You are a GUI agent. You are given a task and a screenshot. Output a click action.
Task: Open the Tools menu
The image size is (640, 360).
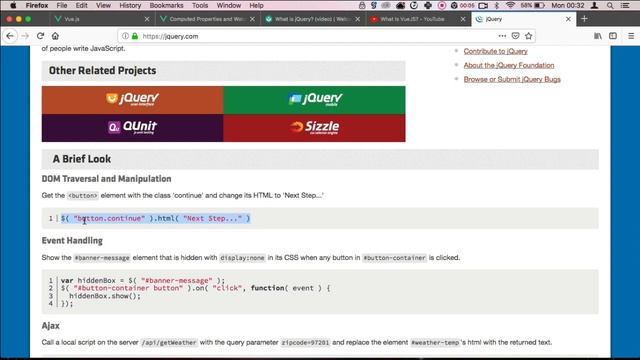pos(200,5)
